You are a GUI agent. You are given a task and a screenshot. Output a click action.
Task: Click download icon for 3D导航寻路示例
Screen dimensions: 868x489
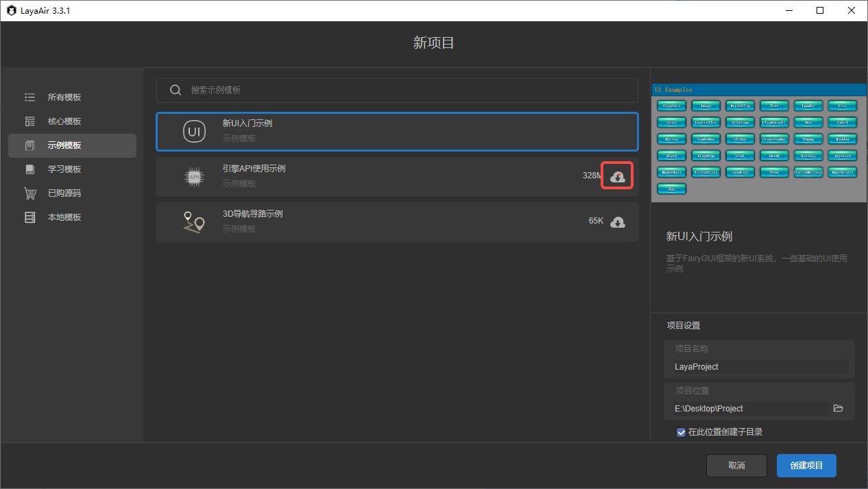[x=617, y=222]
